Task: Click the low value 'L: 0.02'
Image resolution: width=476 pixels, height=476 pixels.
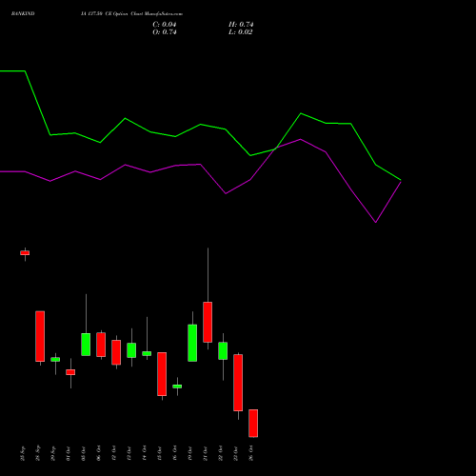Action: click(241, 32)
